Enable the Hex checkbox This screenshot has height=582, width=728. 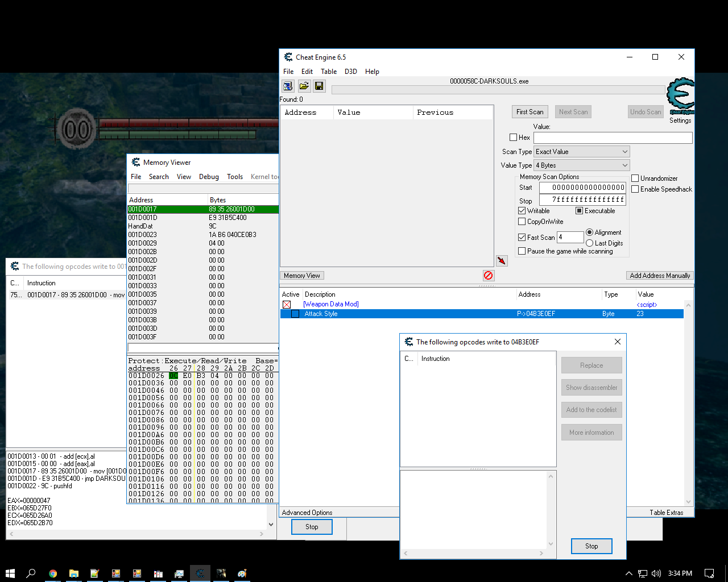coord(514,138)
